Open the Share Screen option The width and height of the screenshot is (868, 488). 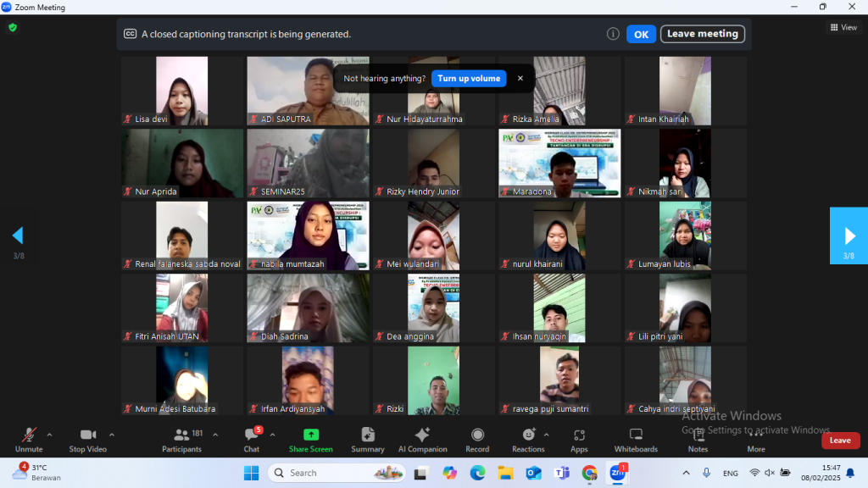click(310, 439)
